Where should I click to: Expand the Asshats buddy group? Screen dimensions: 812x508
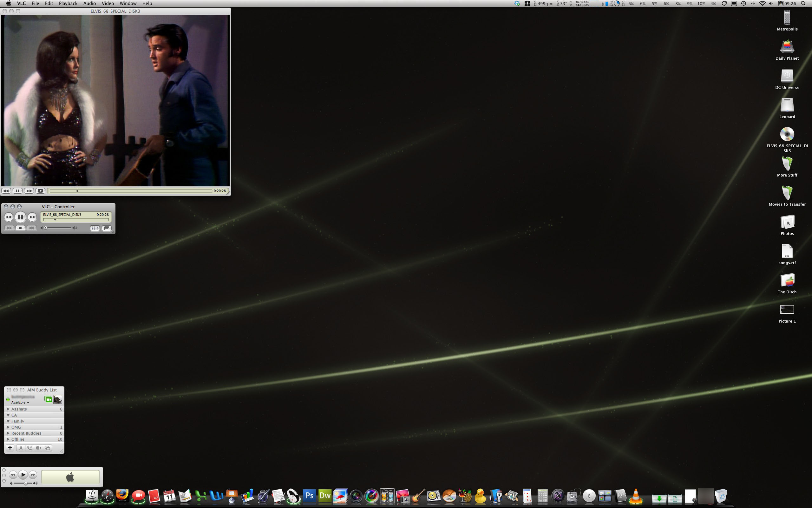click(x=8, y=409)
